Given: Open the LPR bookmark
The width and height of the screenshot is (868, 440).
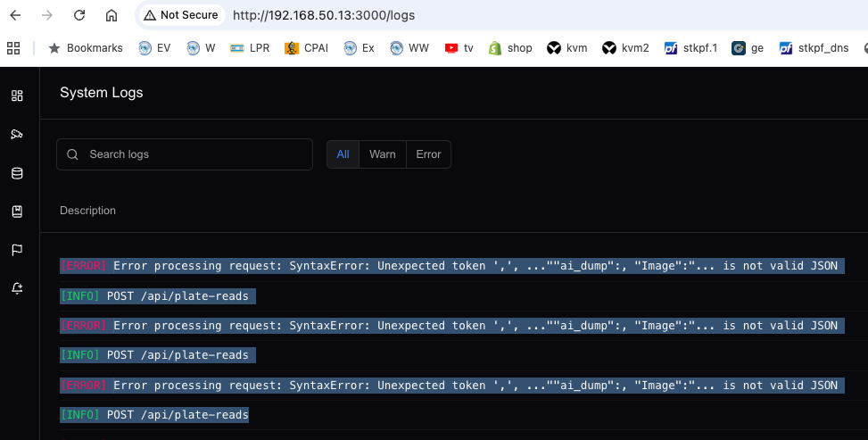Looking at the screenshot, I should pos(249,48).
